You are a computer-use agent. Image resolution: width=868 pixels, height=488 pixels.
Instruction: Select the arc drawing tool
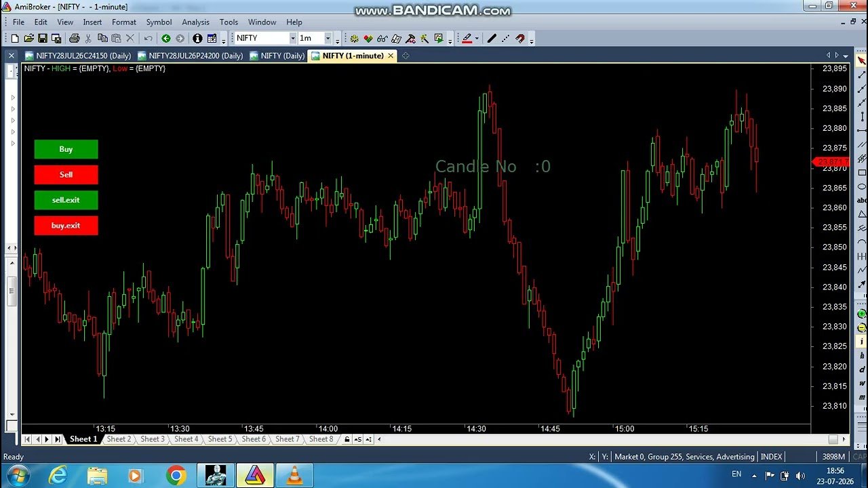click(862, 242)
